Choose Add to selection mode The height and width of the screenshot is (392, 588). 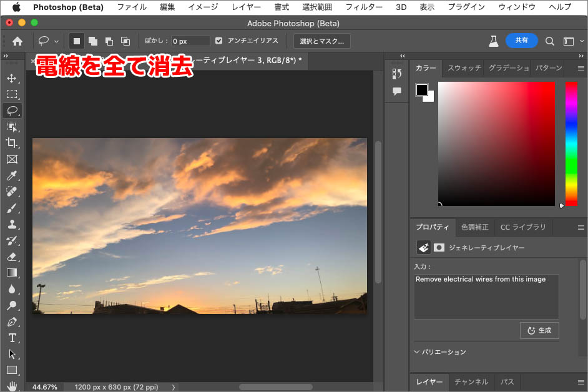coord(93,41)
